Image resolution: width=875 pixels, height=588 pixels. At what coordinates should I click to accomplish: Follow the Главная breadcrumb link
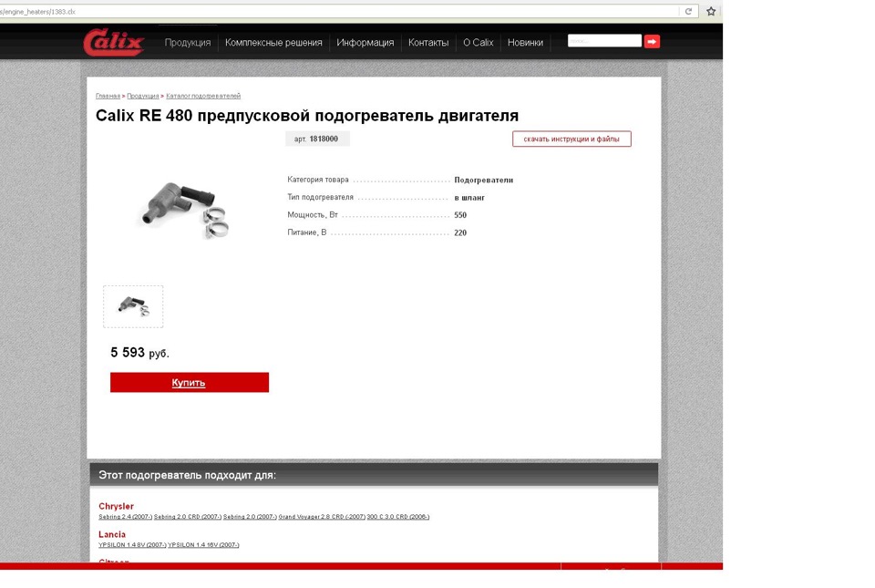[x=108, y=96]
